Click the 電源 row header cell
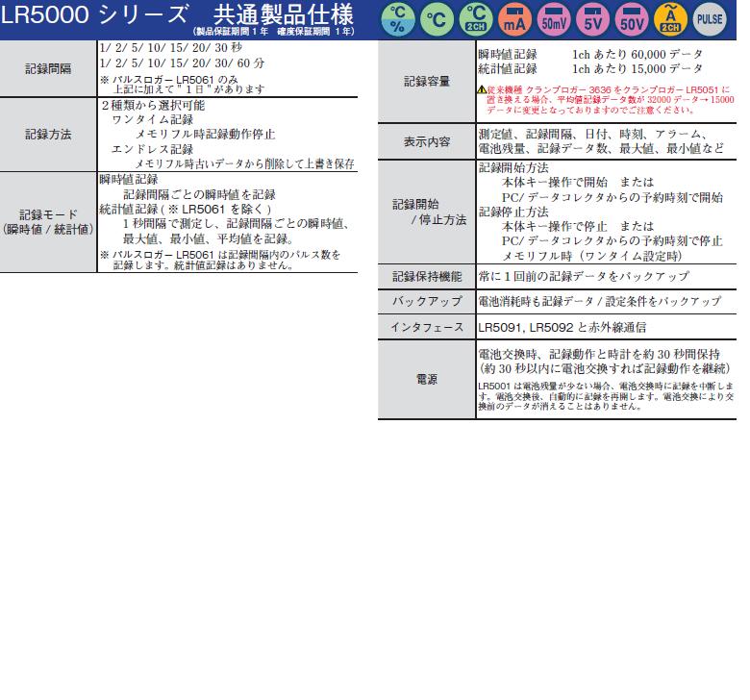Image resolution: width=750 pixels, height=700 pixels. [x=426, y=380]
